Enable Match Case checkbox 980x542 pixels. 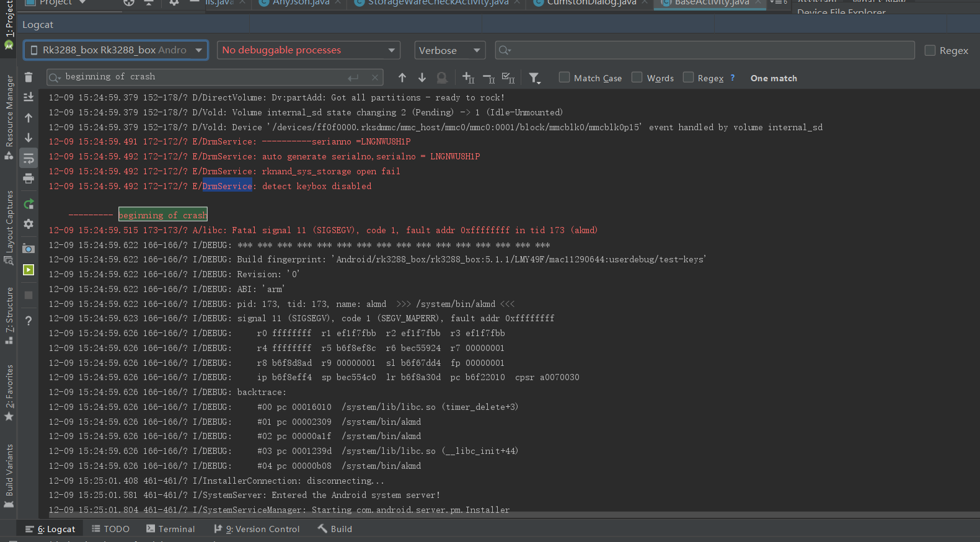[564, 78]
